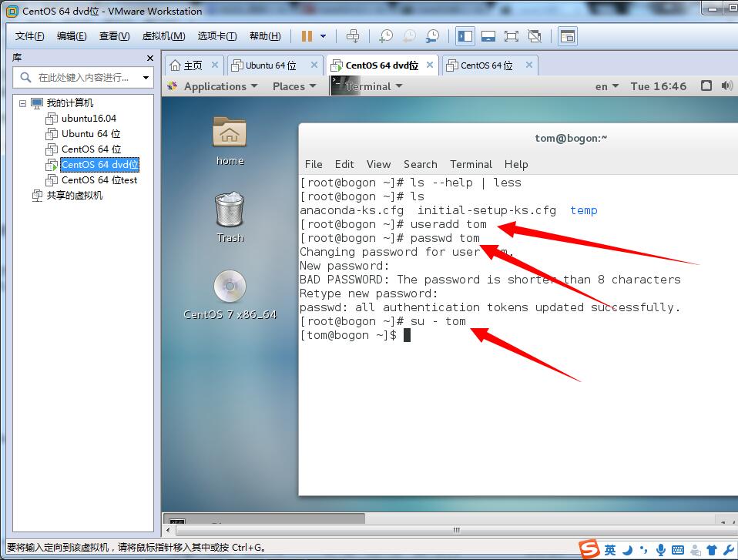Collapse the 我的计算机 tree node

click(22, 103)
